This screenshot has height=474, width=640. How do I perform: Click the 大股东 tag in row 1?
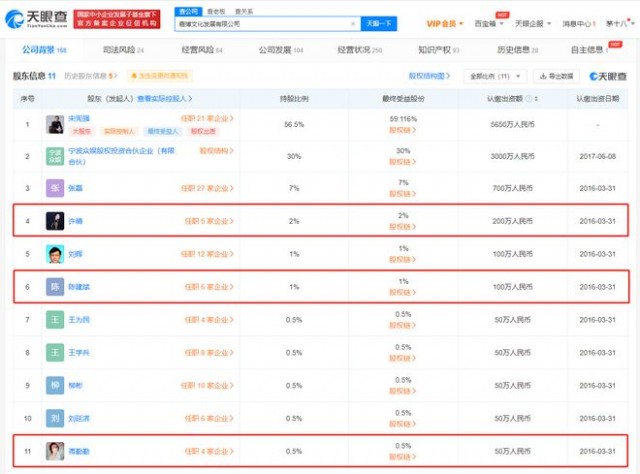click(82, 131)
